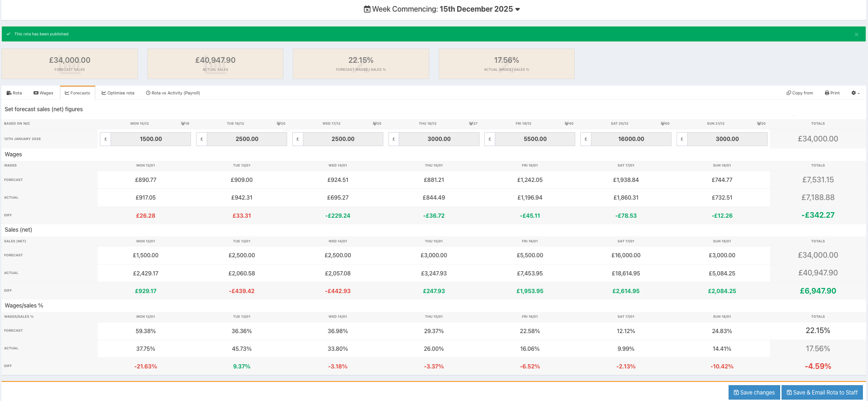Screen dimensions: 868x401
Task: Edit Monday forecast sales field 1500.00
Action: click(x=151, y=139)
